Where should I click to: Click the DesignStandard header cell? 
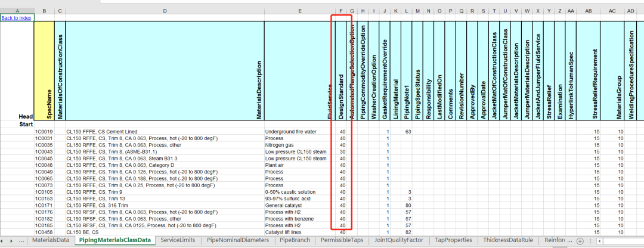pyautogui.click(x=341, y=70)
